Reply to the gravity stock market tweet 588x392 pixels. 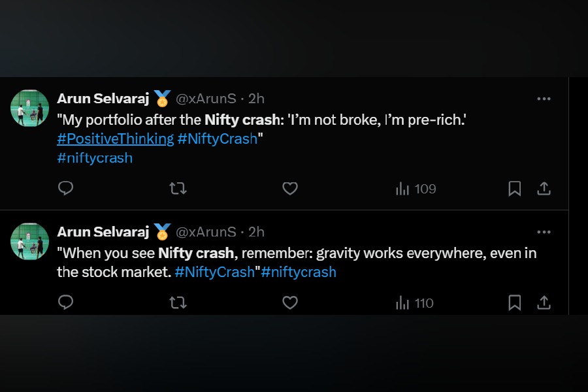(x=65, y=302)
